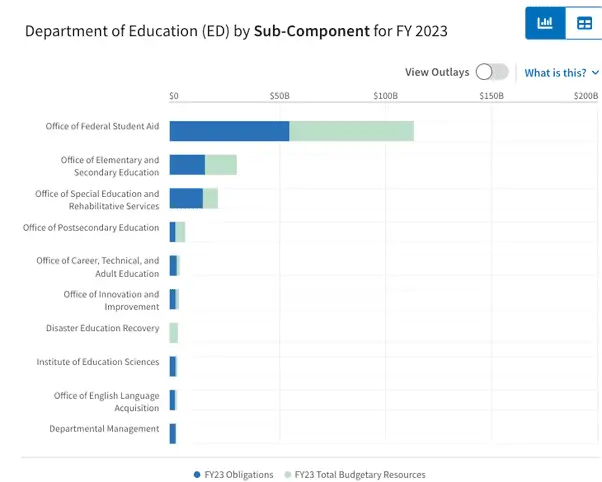Toggle the View Outlays switch
This screenshot has width=602, height=482.
[491, 72]
